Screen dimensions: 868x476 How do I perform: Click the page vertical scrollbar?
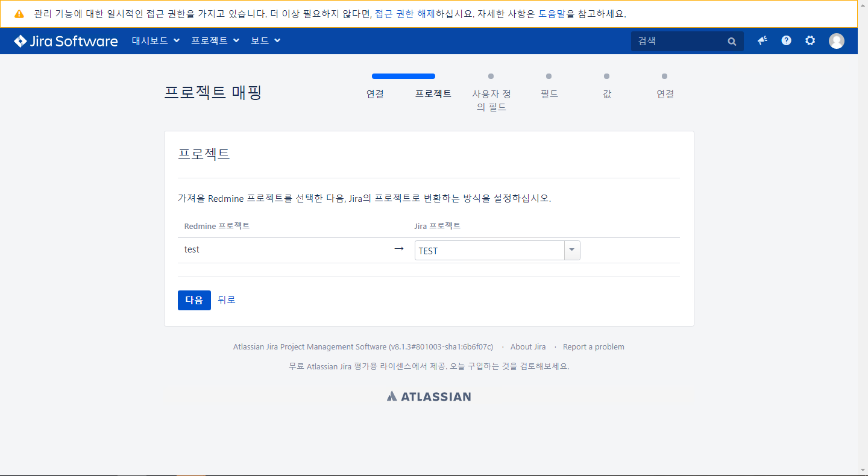coord(863,237)
